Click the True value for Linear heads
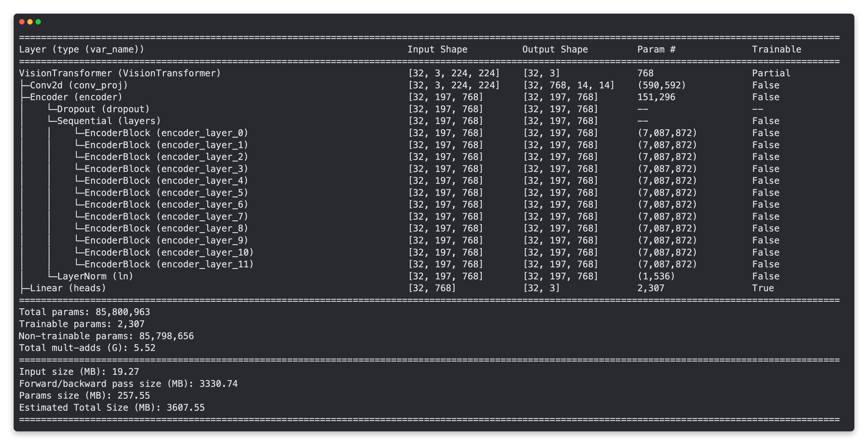Screen dimensions: 868x445 click(x=763, y=288)
